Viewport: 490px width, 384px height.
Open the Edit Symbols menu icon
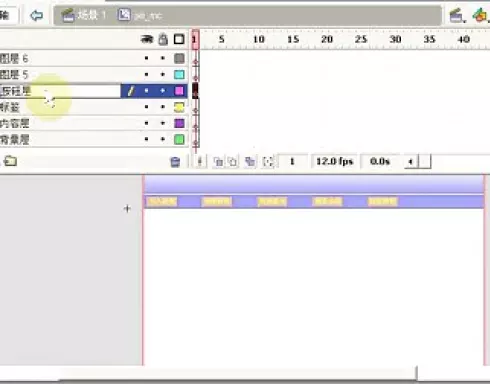click(480, 15)
